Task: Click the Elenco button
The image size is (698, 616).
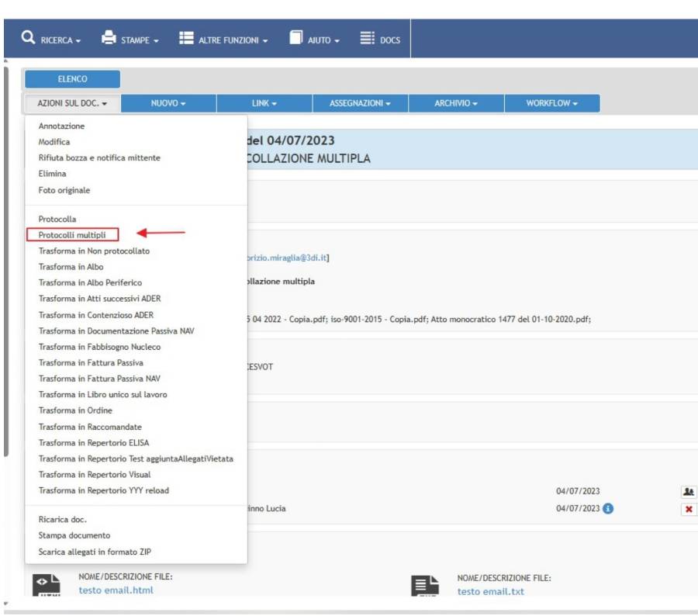Action: tap(72, 78)
